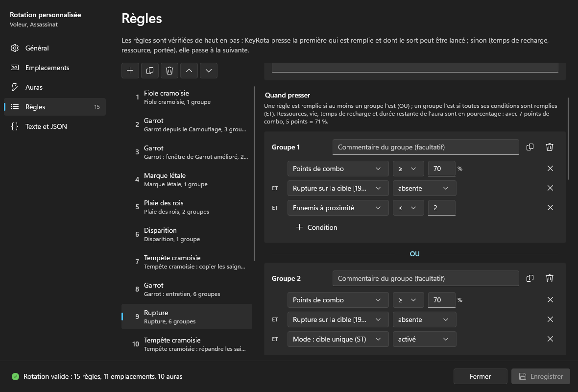Duplicate Groupe 2 with copy icon

point(530,278)
